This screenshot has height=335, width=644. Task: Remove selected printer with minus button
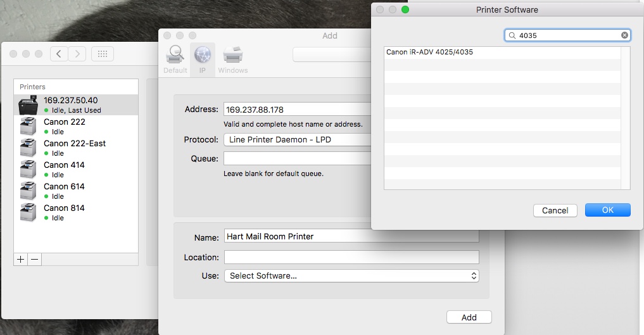click(34, 260)
